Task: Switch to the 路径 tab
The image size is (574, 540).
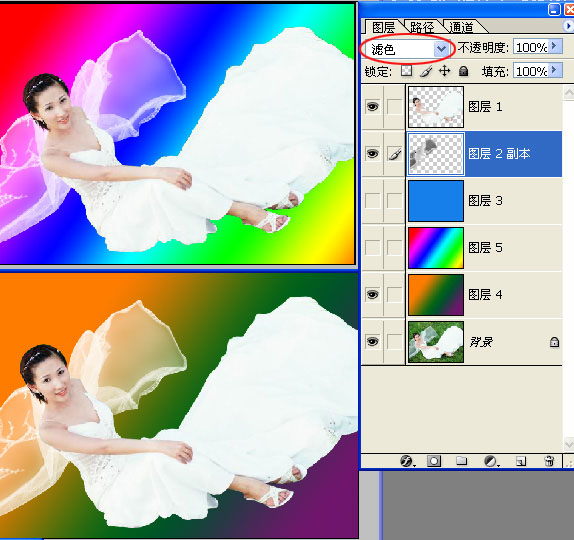Action: [422, 27]
